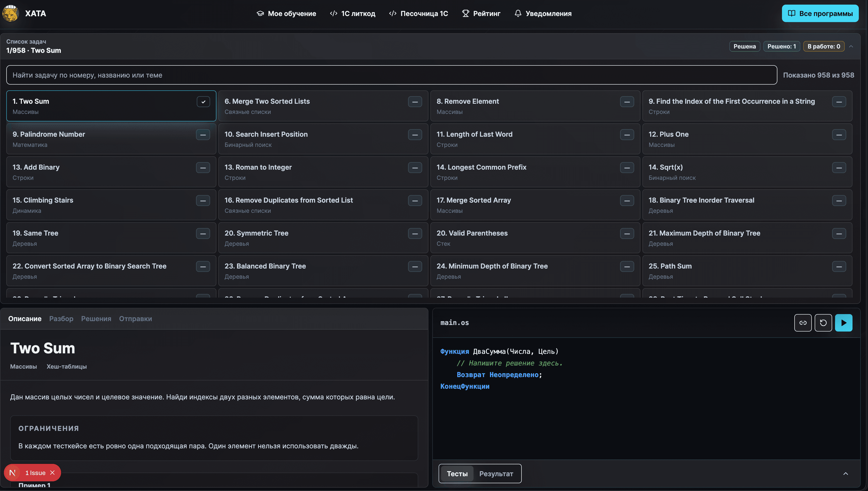
Task: Select the Тесты tab
Action: (457, 474)
